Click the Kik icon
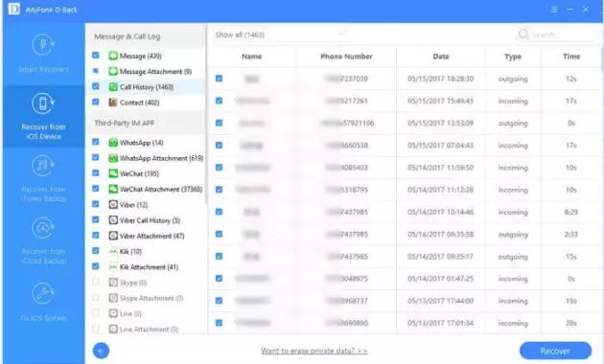604x364 pixels. point(113,251)
